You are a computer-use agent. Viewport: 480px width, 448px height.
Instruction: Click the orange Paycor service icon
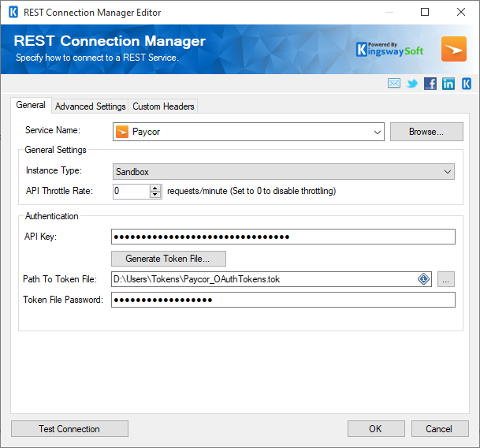pyautogui.click(x=122, y=132)
